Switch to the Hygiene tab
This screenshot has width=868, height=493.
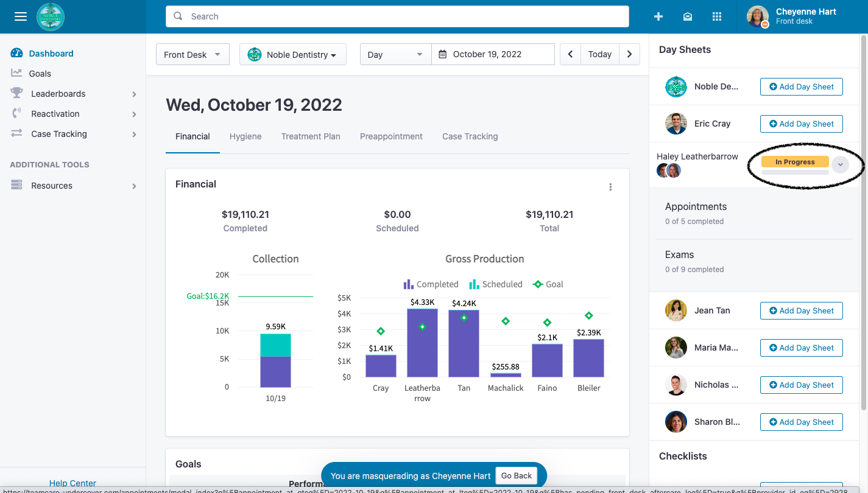click(x=245, y=136)
